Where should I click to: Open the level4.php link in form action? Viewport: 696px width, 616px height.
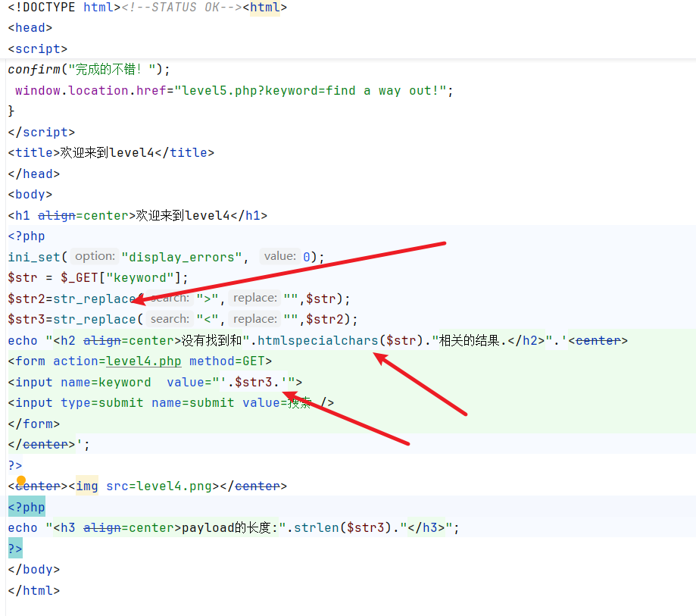click(x=144, y=361)
